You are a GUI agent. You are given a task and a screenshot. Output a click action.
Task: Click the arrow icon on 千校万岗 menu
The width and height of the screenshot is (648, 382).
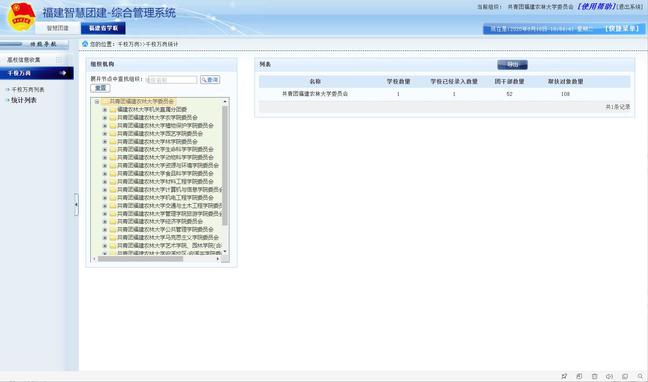pos(63,73)
